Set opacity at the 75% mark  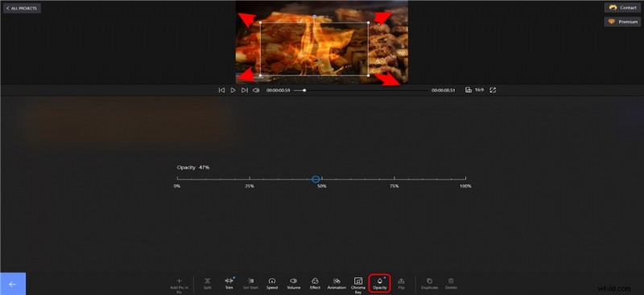tap(394, 179)
